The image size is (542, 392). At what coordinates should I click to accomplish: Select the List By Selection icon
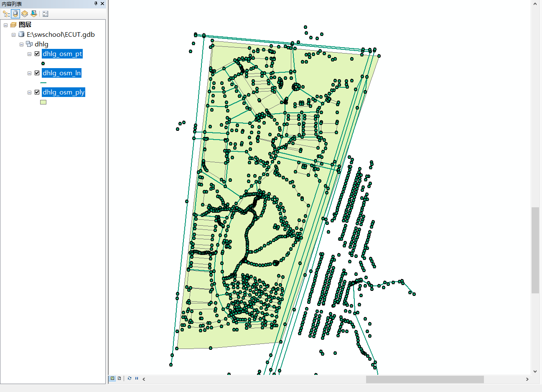coord(33,14)
